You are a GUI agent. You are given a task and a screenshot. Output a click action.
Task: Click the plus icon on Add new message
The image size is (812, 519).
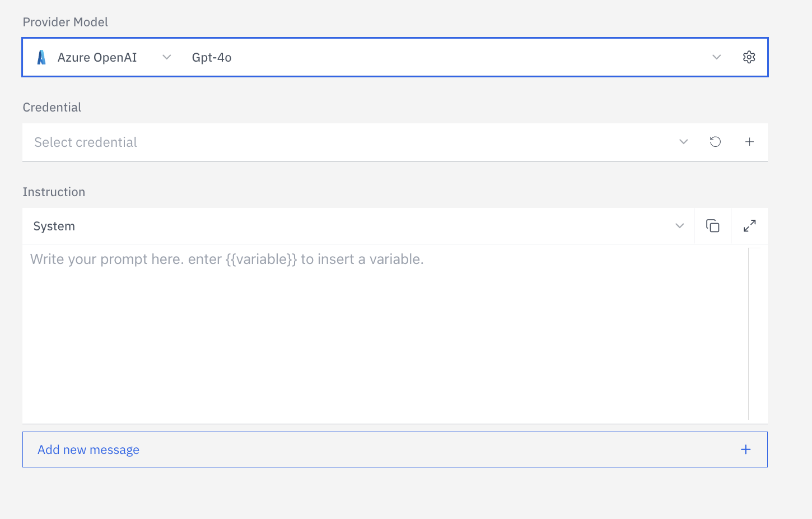pyautogui.click(x=745, y=449)
